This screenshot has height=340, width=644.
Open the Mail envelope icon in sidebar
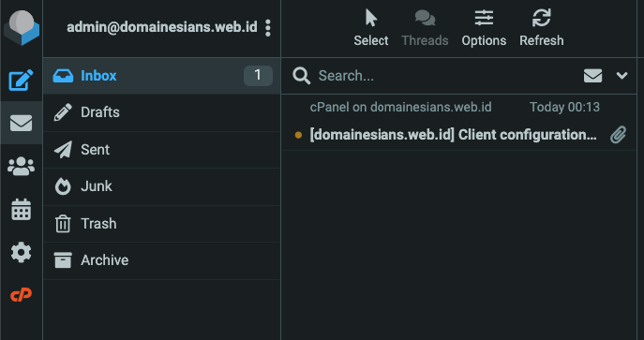21,123
